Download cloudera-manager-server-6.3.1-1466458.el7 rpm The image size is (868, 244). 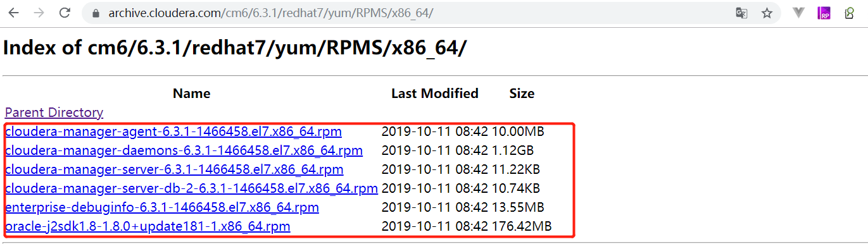174,170
